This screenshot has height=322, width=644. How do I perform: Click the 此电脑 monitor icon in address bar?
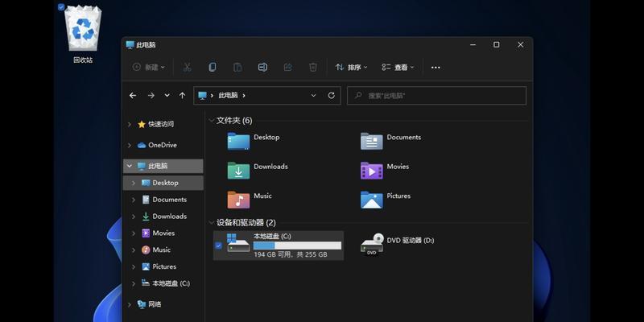202,95
